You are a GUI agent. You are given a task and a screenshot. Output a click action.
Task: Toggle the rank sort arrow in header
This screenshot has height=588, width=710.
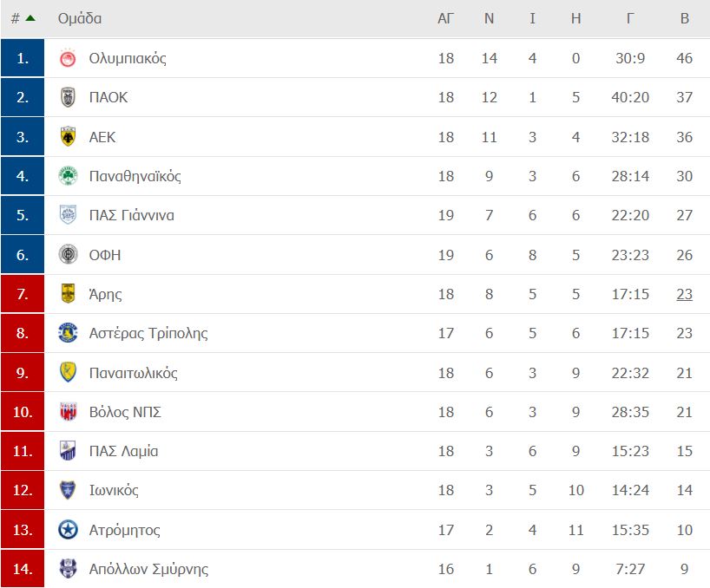(x=30, y=18)
